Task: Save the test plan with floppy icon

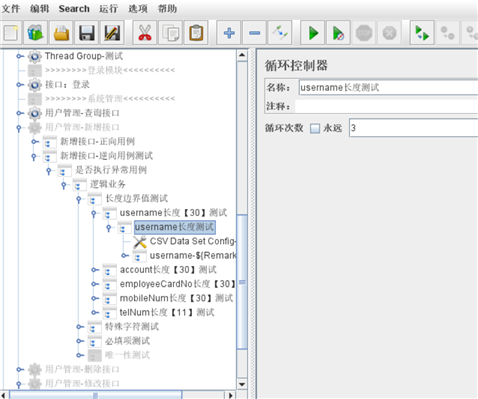Action: click(87, 33)
